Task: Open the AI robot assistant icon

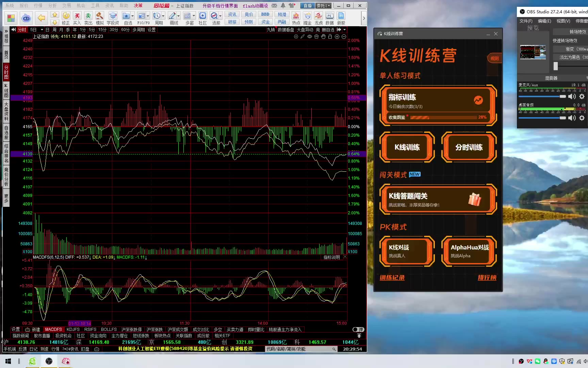Action: click(x=26, y=18)
